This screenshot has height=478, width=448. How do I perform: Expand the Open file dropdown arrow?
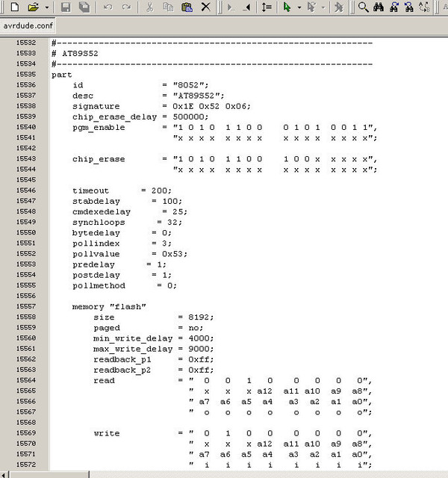(x=46, y=7)
